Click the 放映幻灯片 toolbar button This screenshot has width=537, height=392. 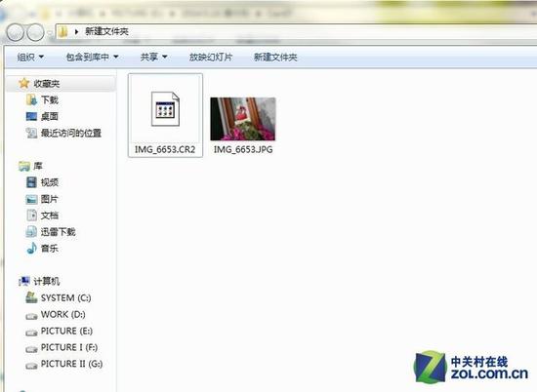tap(211, 58)
